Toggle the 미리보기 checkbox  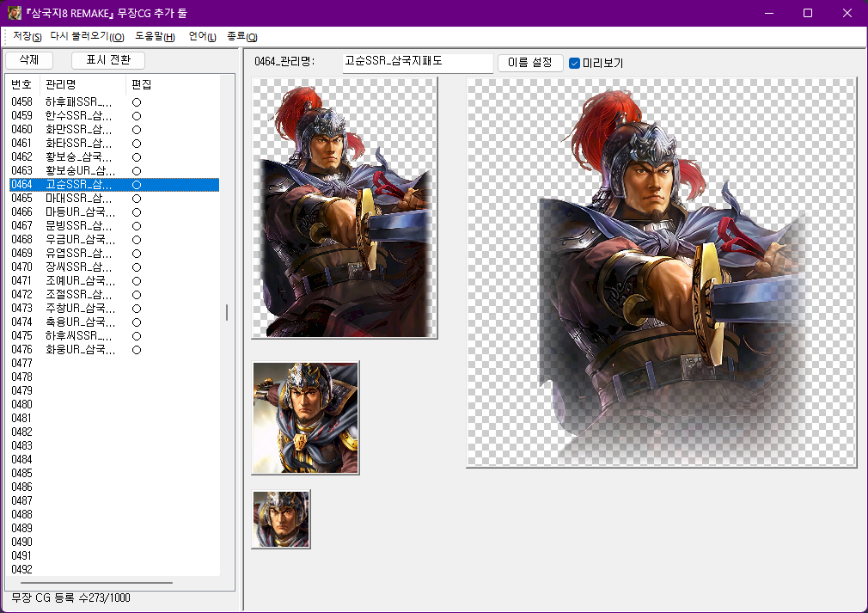pyautogui.click(x=574, y=63)
